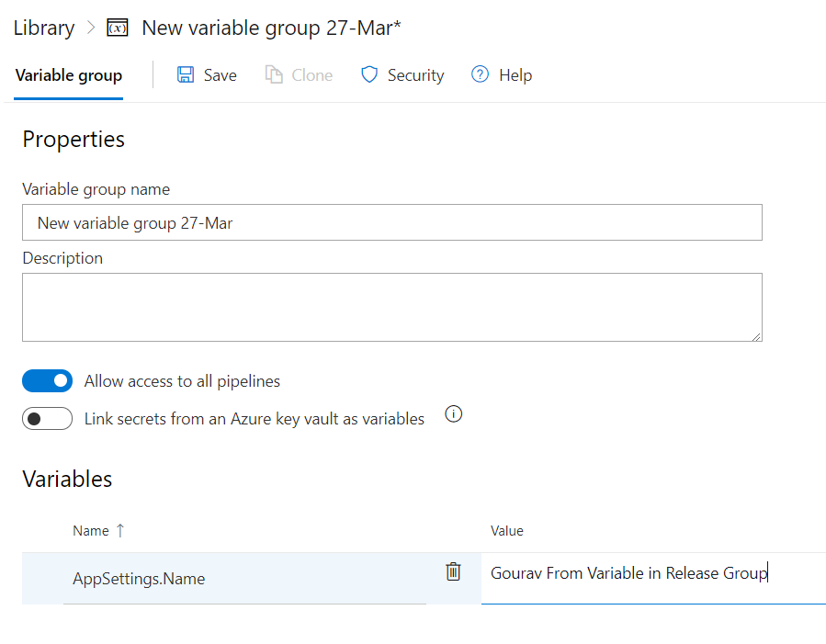Delete AppSettings.Name variable with trash icon
The image size is (826, 644).
(x=453, y=571)
